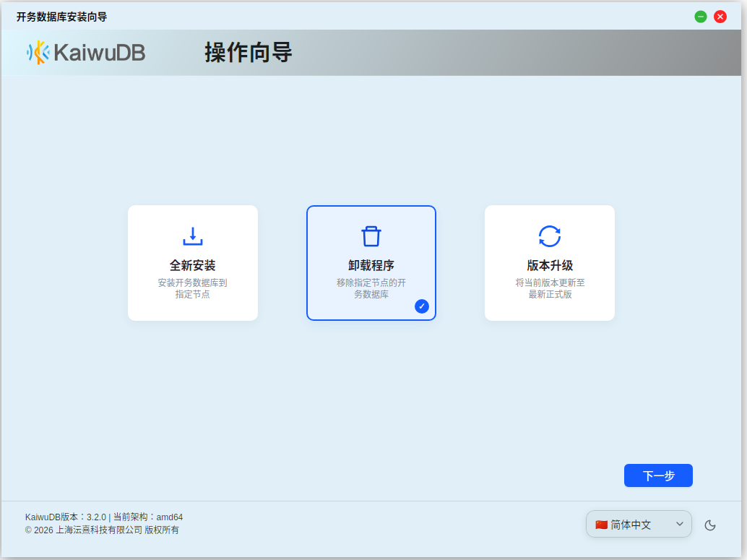The image size is (747, 560).
Task: Click the 移除指定节点的开务数据库 description
Action: 371,288
